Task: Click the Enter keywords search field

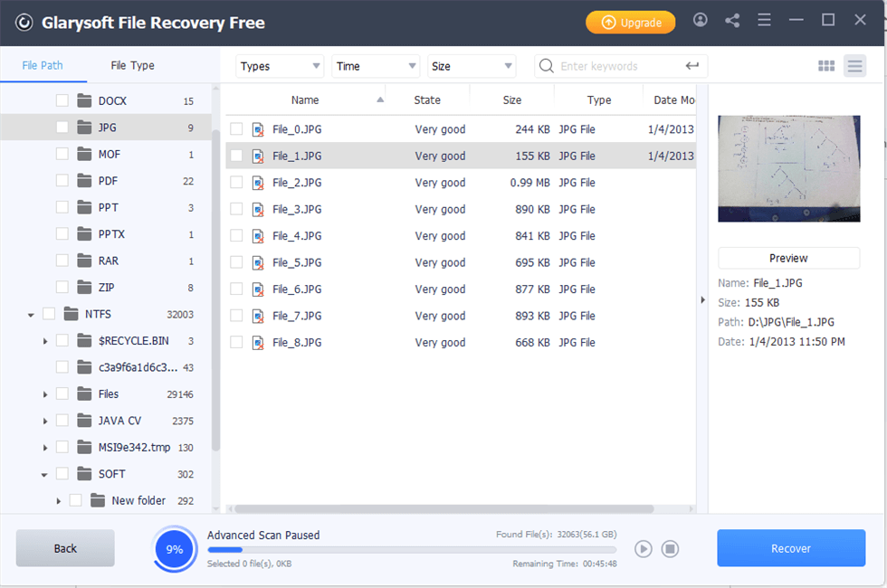Action: click(x=621, y=66)
